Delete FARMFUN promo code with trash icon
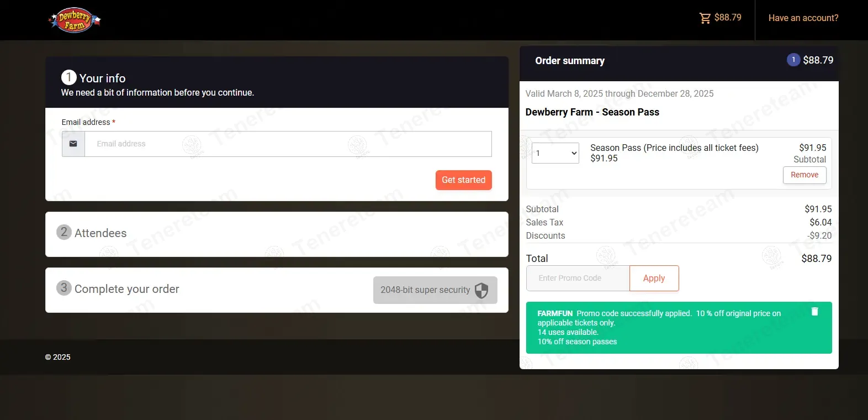The image size is (868, 420). (814, 312)
